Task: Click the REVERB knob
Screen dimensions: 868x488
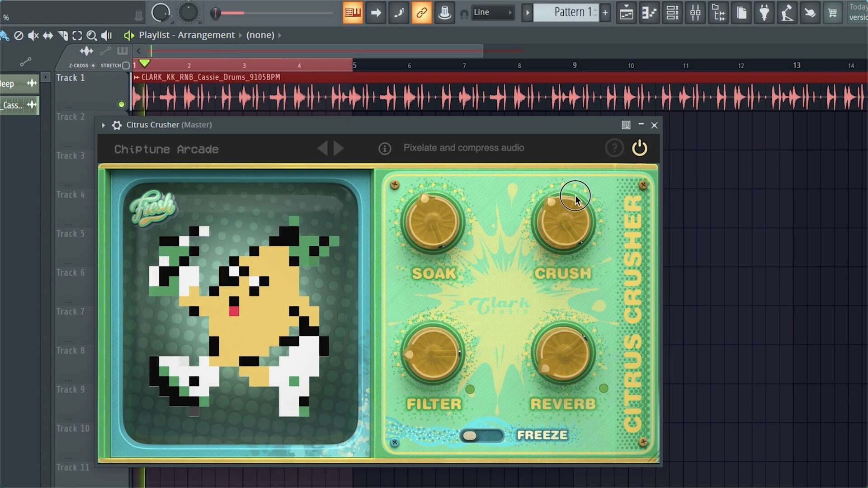Action: coord(563,354)
